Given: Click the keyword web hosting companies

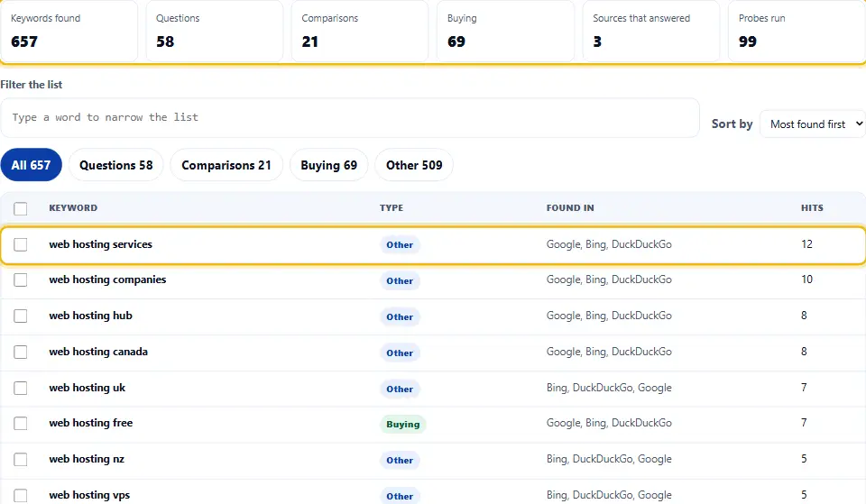Looking at the screenshot, I should pos(107,279).
